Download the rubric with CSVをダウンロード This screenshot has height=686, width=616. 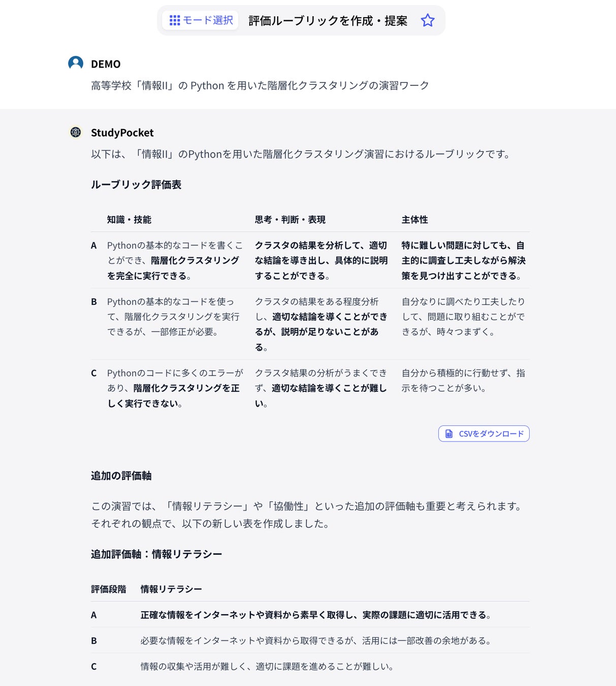483,433
